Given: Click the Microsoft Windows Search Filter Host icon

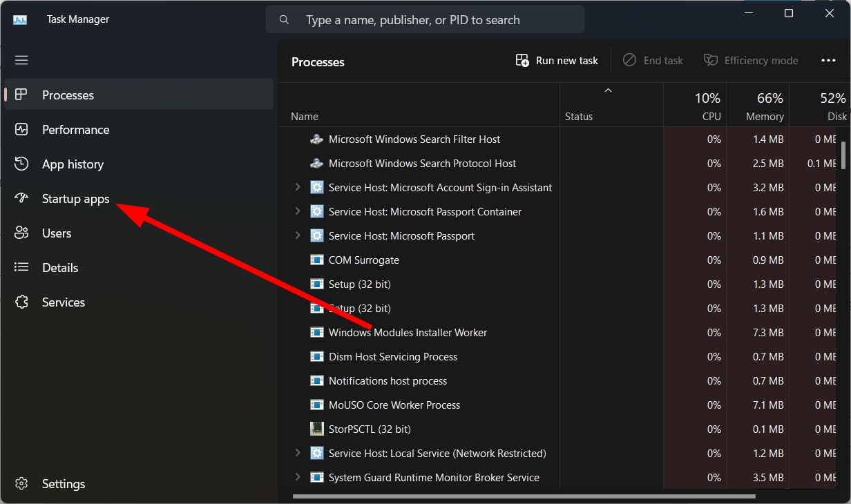Looking at the screenshot, I should 316,139.
